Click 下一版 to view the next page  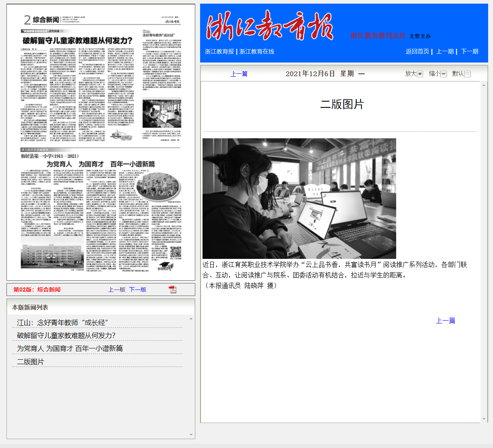tap(138, 290)
